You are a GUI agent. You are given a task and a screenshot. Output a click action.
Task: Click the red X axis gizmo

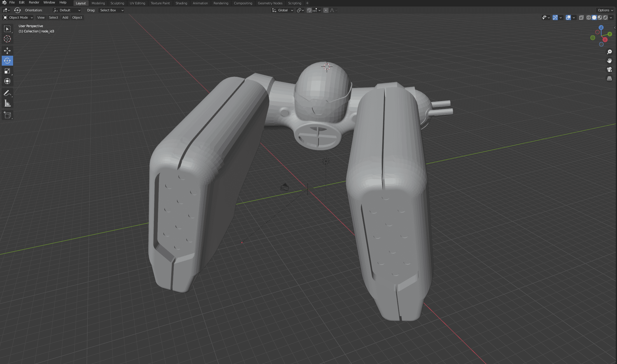click(x=605, y=40)
